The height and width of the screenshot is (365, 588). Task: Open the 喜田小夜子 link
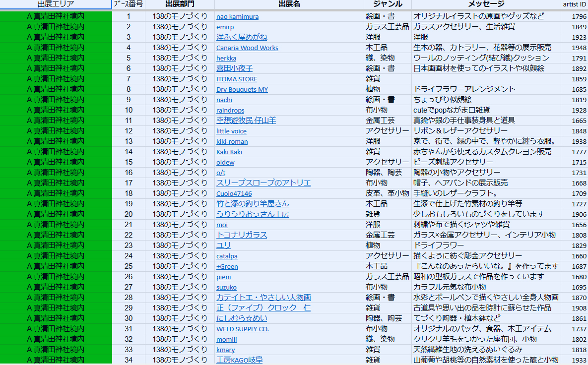click(x=234, y=68)
